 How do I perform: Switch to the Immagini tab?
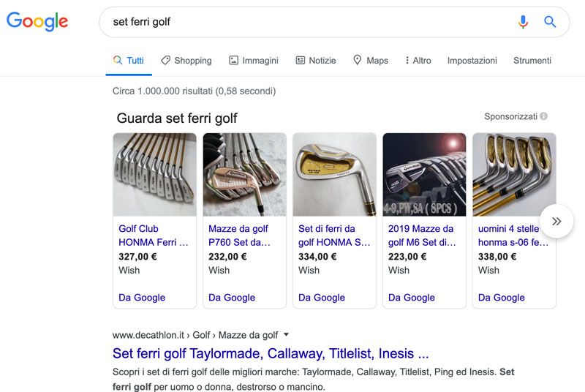coord(253,61)
